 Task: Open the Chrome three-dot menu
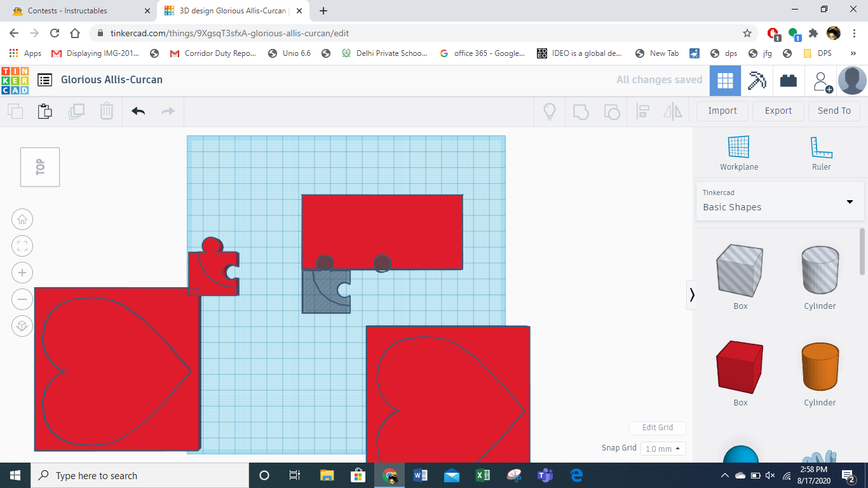854,33
